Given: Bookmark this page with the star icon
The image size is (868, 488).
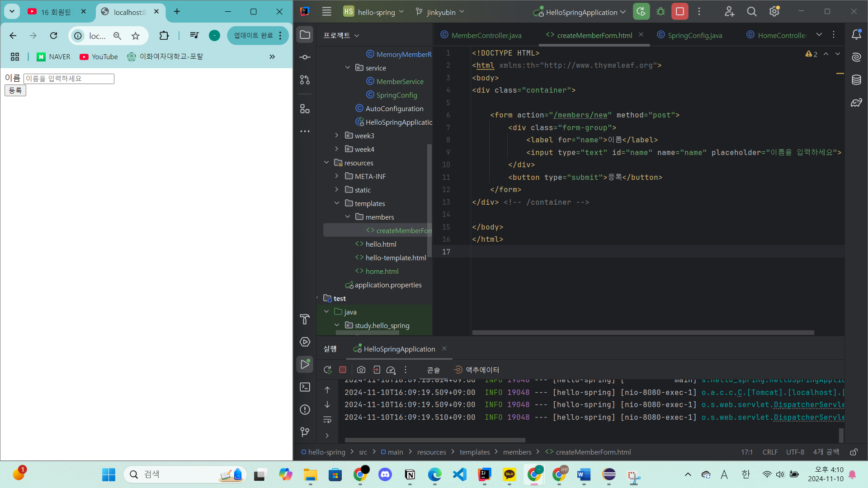Looking at the screenshot, I should click(x=135, y=36).
